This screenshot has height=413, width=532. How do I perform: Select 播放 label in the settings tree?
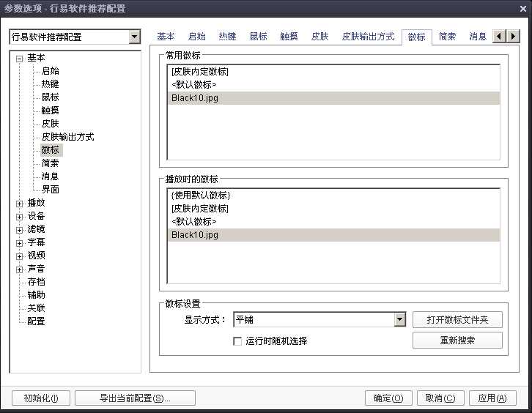pyautogui.click(x=37, y=203)
